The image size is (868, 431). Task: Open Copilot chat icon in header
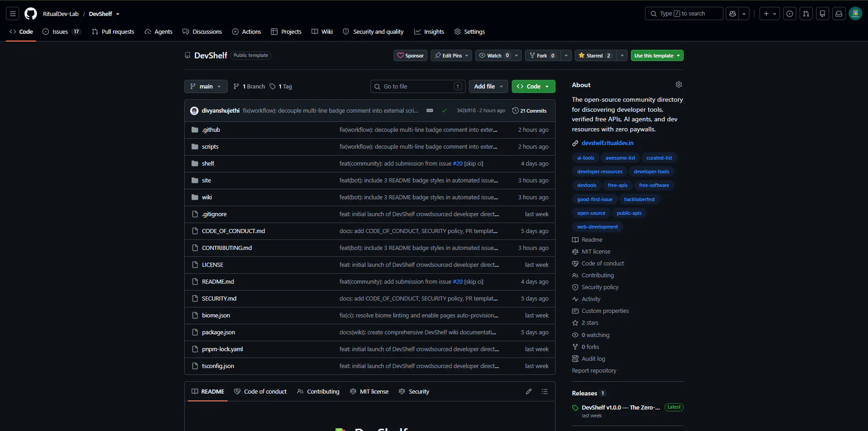pyautogui.click(x=733, y=14)
